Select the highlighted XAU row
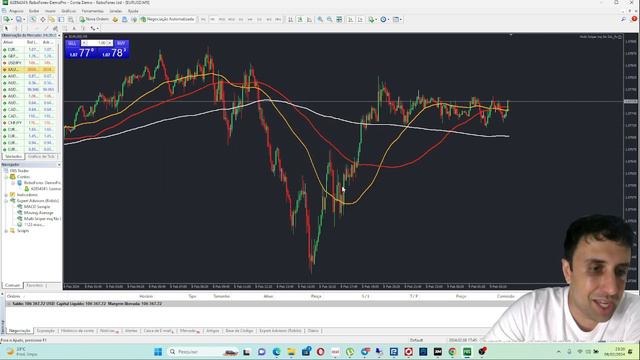This screenshot has height=360, width=640. point(29,69)
